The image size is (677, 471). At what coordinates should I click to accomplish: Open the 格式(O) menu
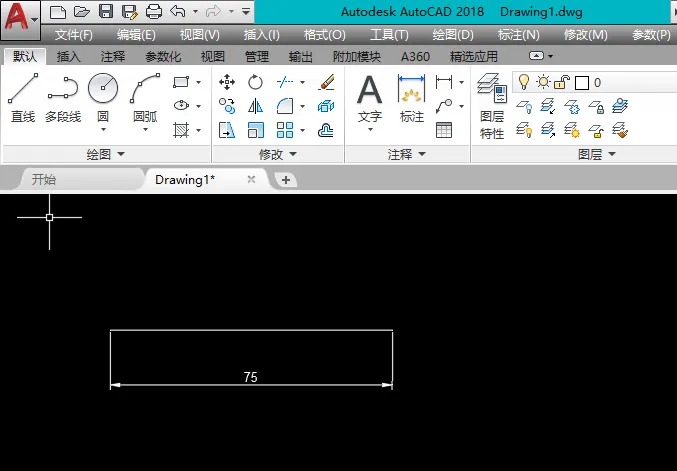325,35
